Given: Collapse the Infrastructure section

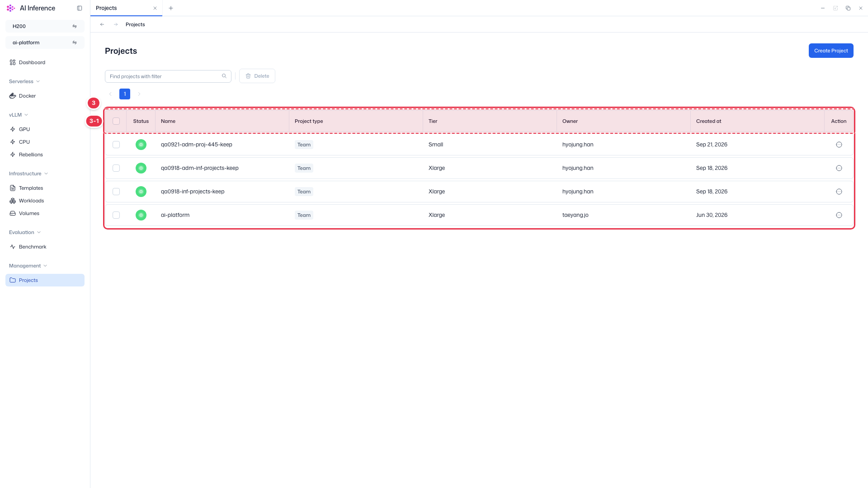Looking at the screenshot, I should (x=28, y=174).
